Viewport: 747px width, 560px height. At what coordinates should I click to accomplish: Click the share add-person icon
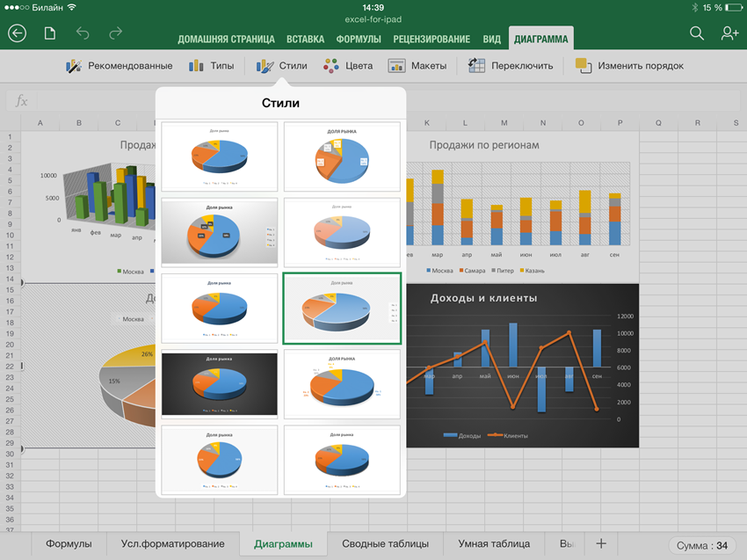coord(729,33)
